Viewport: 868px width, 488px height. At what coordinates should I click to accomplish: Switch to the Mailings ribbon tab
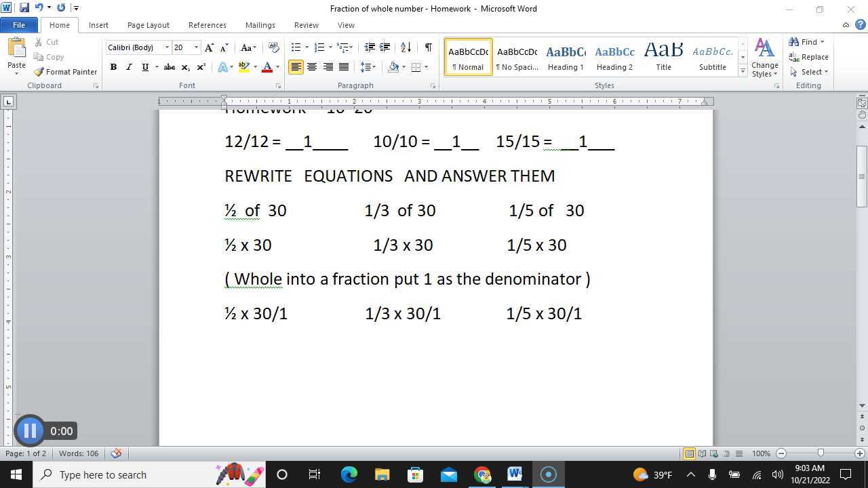[x=260, y=25]
